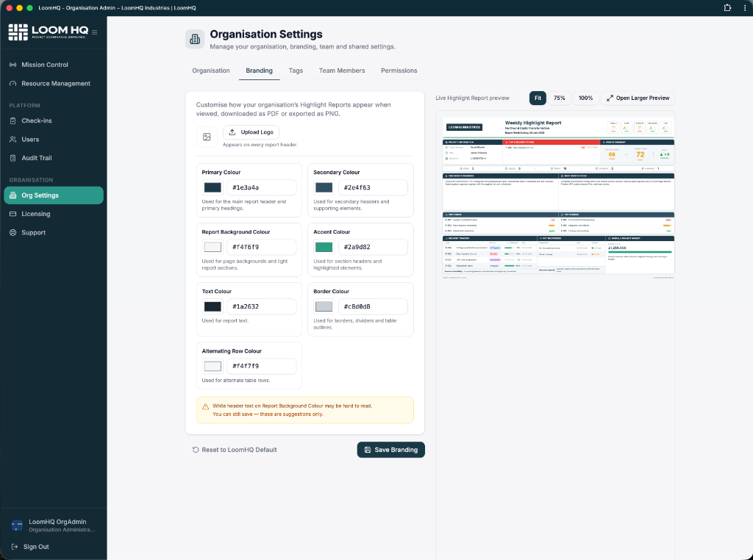Click the LoomHQ OrgAdmin avatar
753x560 pixels.
point(18,525)
